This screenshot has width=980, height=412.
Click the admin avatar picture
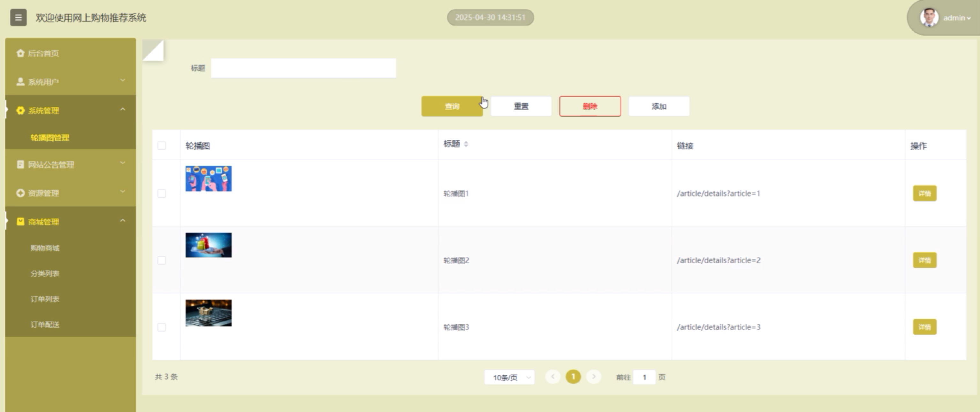[929, 18]
